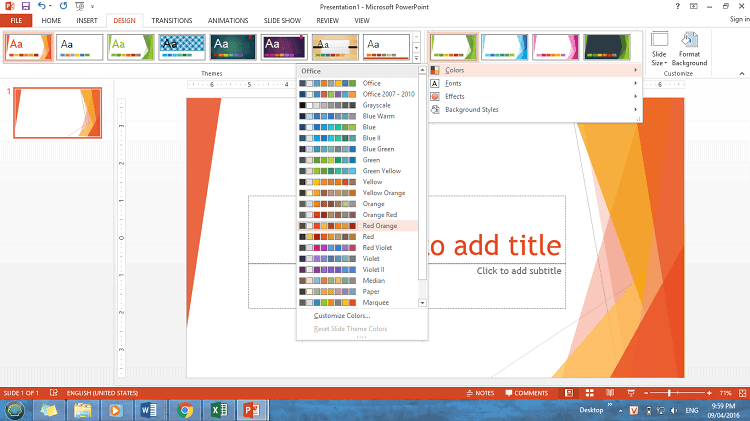Switch to Slide Sorter view icon
750x421 pixels.
[x=590, y=393]
